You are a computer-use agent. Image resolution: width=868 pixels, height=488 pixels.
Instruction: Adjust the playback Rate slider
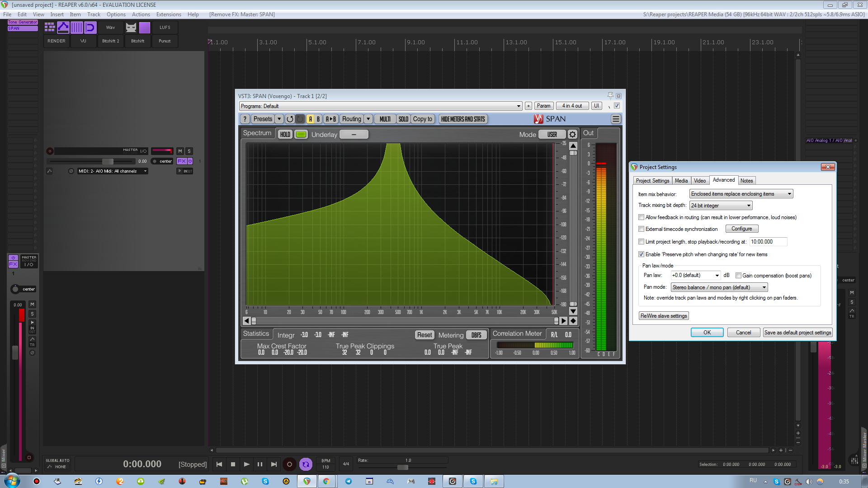click(403, 467)
